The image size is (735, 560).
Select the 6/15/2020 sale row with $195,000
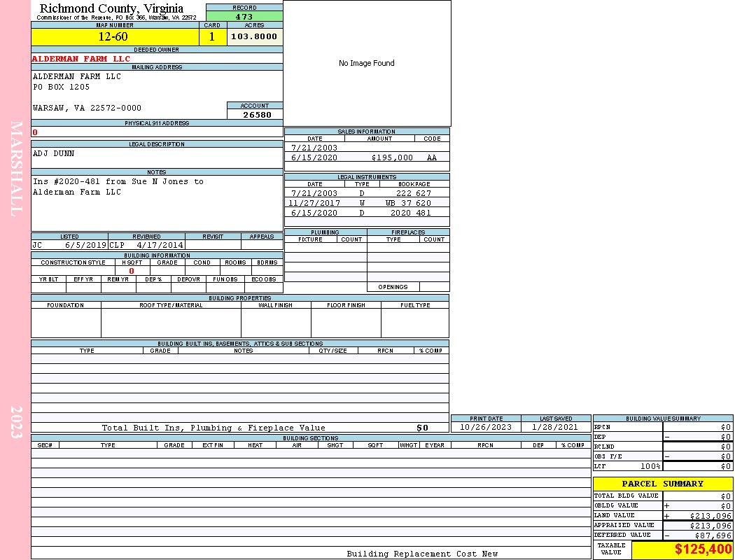[x=366, y=158]
